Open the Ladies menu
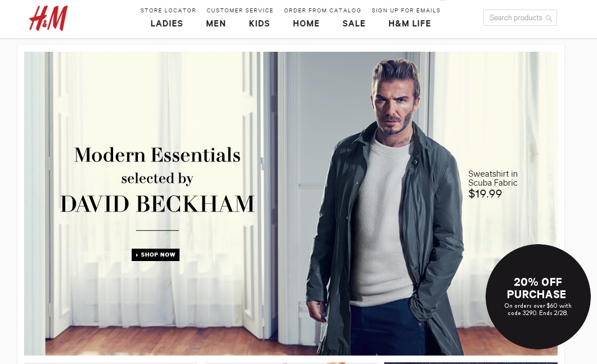597x364 pixels. [167, 24]
